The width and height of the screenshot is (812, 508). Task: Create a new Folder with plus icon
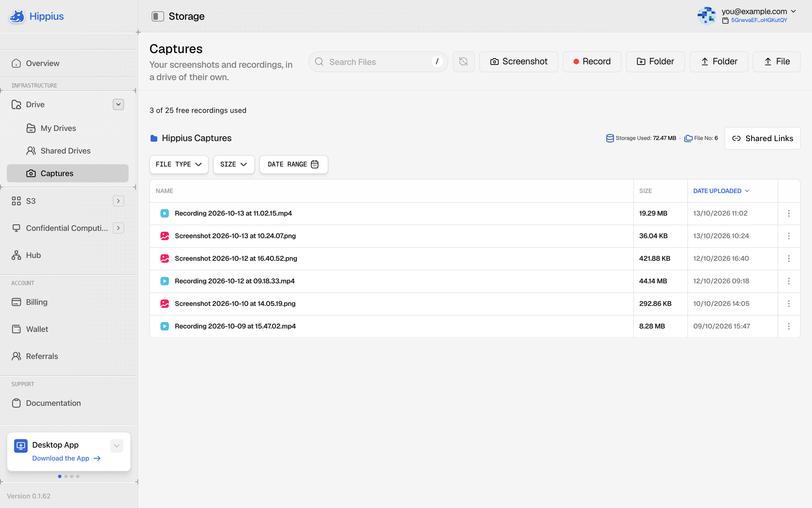tap(655, 62)
